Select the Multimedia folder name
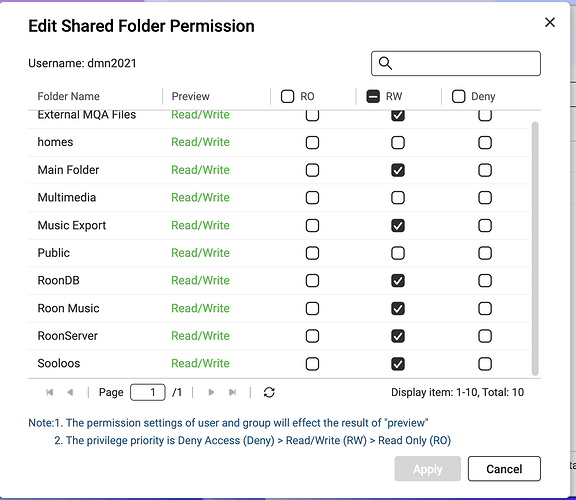Image resolution: width=576 pixels, height=500 pixels. [66, 197]
